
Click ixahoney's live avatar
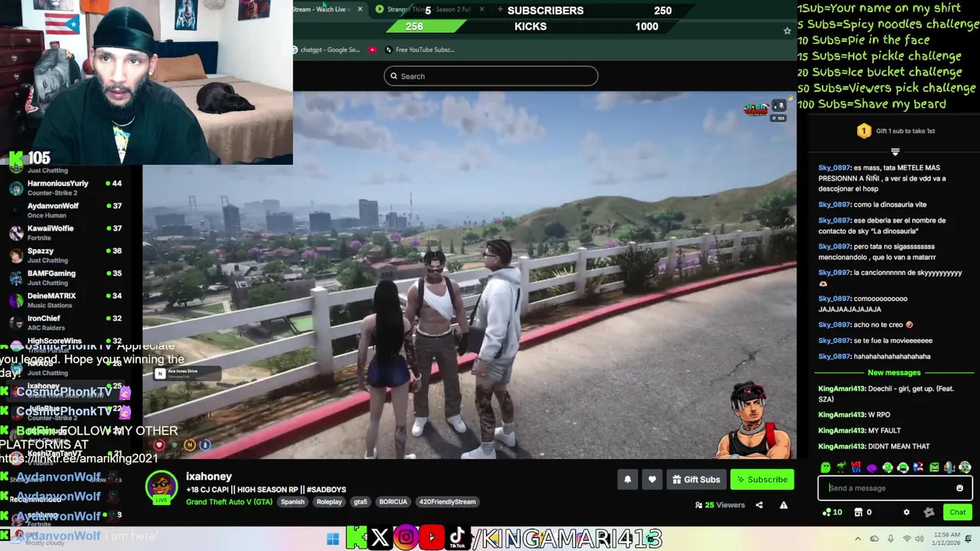tap(162, 487)
